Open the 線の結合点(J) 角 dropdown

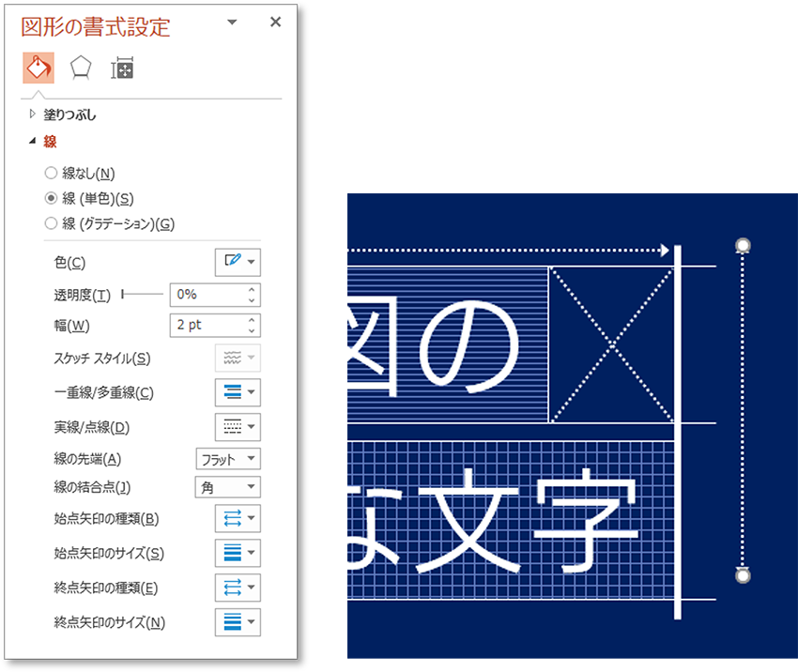click(x=228, y=487)
